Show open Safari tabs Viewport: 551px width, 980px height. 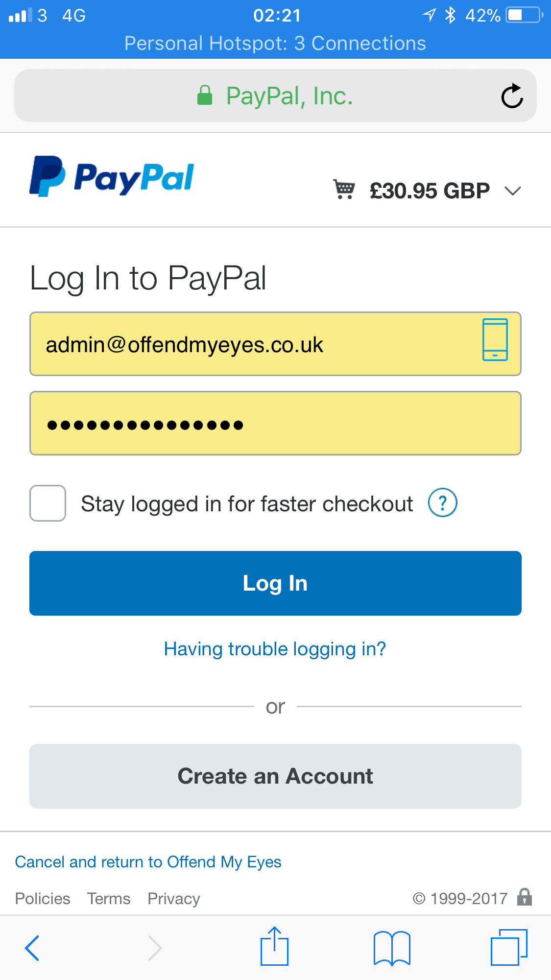click(x=509, y=947)
